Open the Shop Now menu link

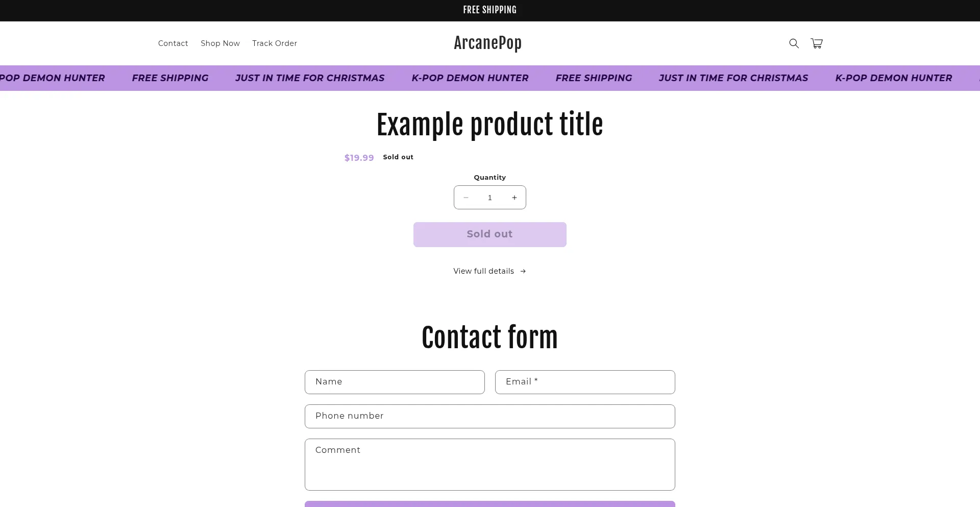(220, 43)
